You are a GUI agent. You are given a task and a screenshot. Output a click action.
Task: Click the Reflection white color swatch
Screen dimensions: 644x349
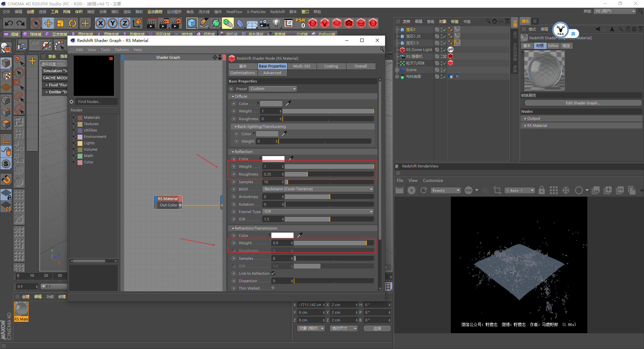(x=273, y=158)
